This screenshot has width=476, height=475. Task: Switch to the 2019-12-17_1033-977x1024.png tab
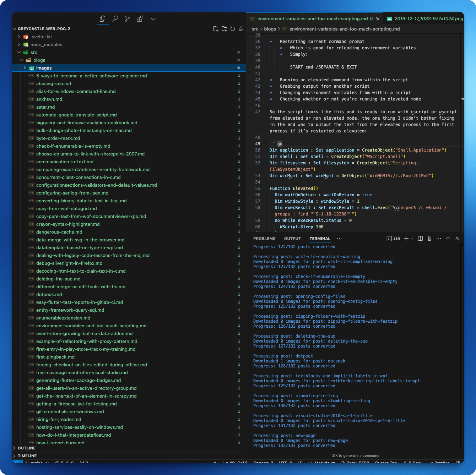click(x=429, y=19)
